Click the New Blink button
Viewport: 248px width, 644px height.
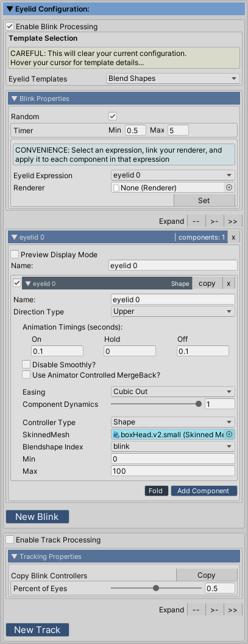[37, 517]
